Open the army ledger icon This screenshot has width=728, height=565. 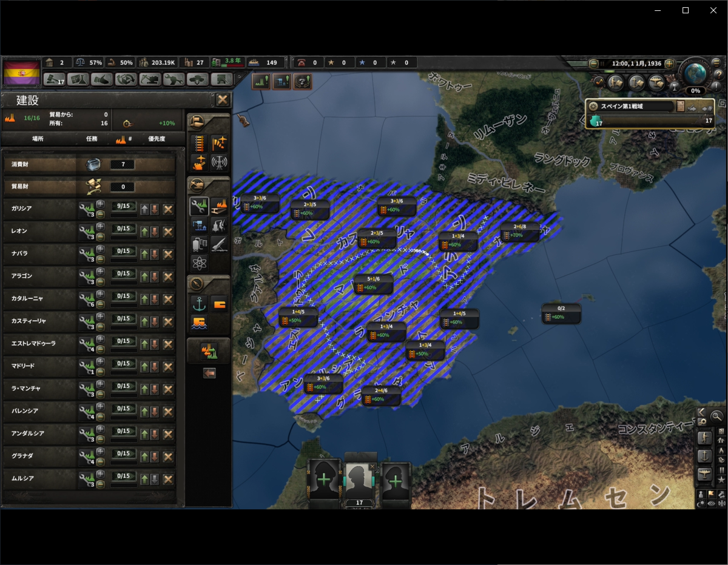[x=616, y=82]
